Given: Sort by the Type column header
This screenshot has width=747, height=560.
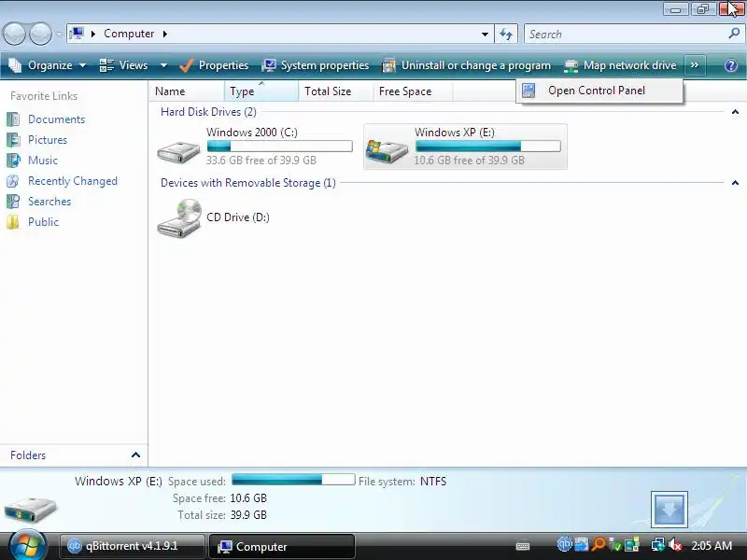Looking at the screenshot, I should (x=261, y=91).
